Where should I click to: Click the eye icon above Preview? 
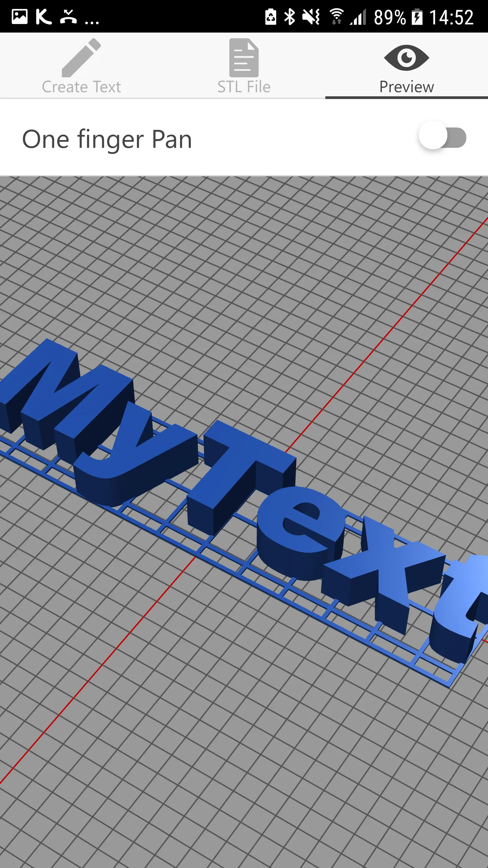(407, 58)
